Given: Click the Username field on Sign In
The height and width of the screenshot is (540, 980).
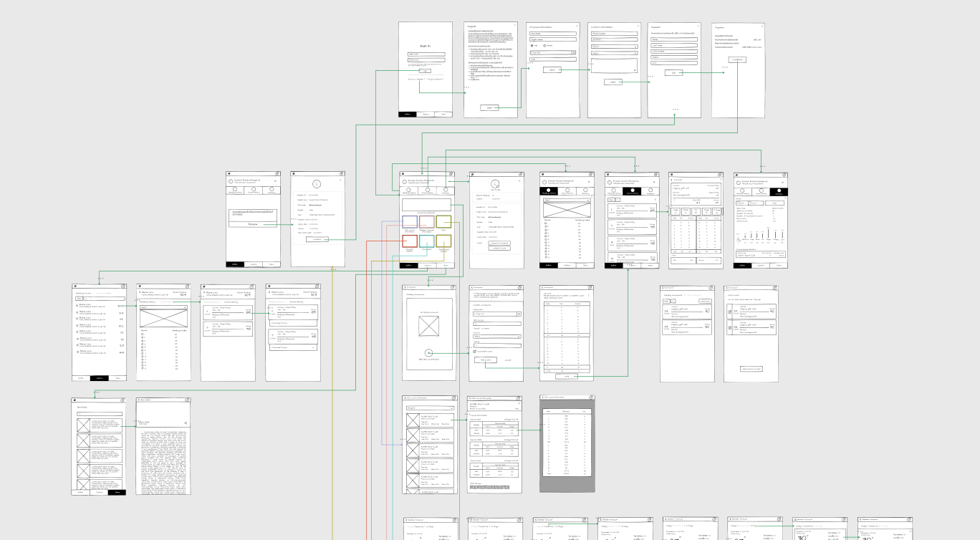Looking at the screenshot, I should tap(426, 54).
